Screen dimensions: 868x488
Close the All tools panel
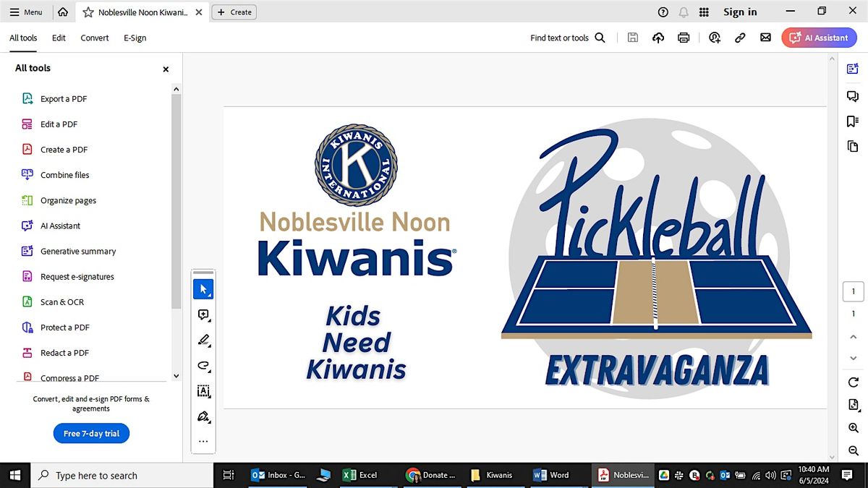point(166,69)
